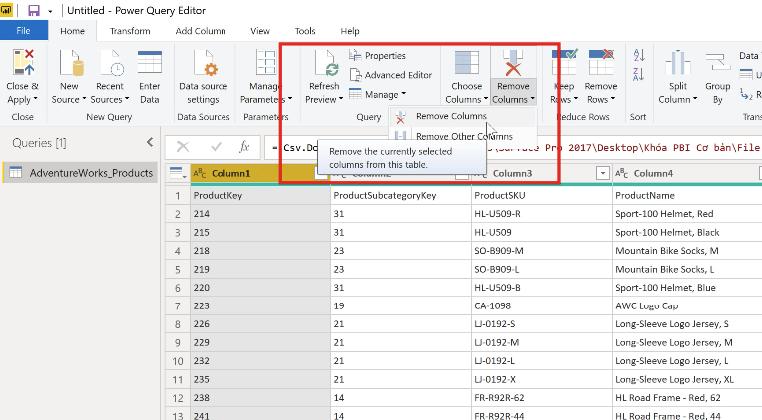Select the Column3 header
Image resolution: width=762 pixels, height=420 pixels.
pos(542,173)
